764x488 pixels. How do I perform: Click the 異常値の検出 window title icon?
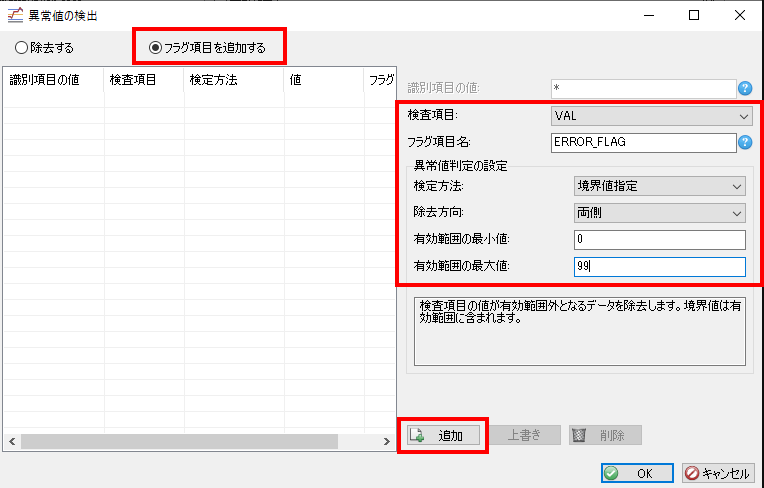pos(15,15)
